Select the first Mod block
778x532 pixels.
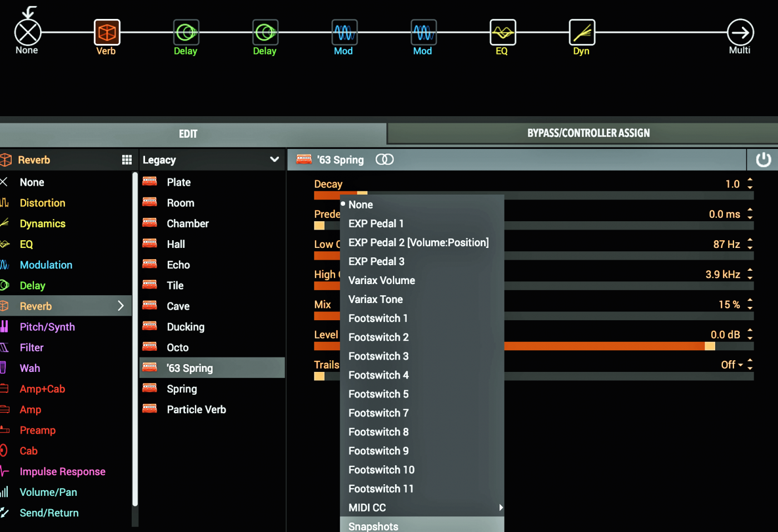345,32
